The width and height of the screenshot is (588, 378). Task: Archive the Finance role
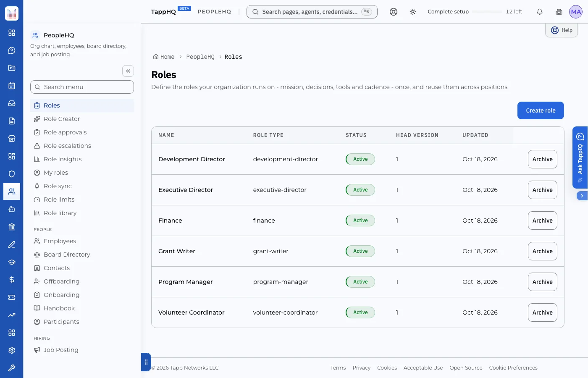point(543,220)
